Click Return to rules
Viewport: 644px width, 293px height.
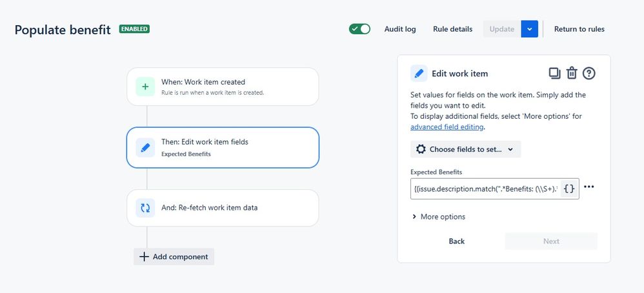[x=579, y=29]
